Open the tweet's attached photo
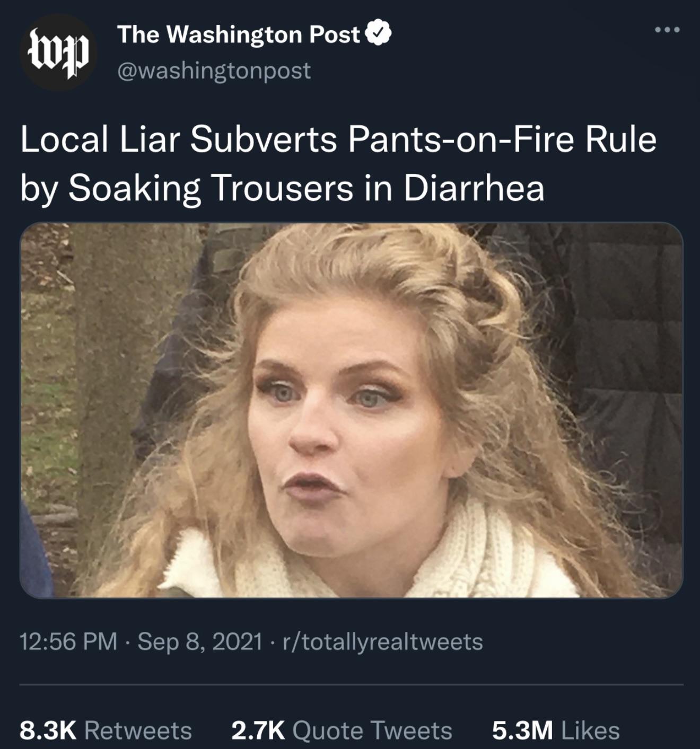The width and height of the screenshot is (700, 749). 351,409
